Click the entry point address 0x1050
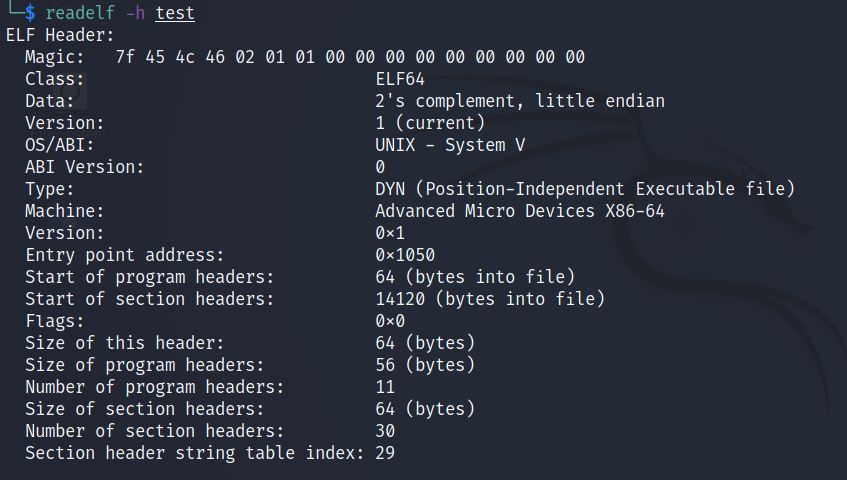 [x=404, y=255]
